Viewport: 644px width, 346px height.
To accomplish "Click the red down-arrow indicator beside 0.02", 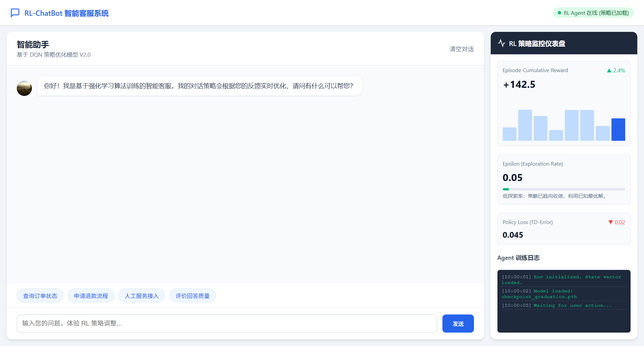I will click(x=610, y=222).
